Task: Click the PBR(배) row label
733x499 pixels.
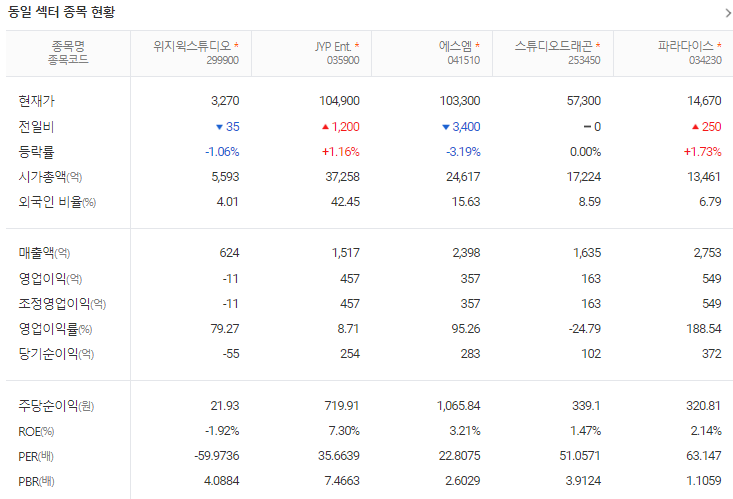Action: pos(36,481)
